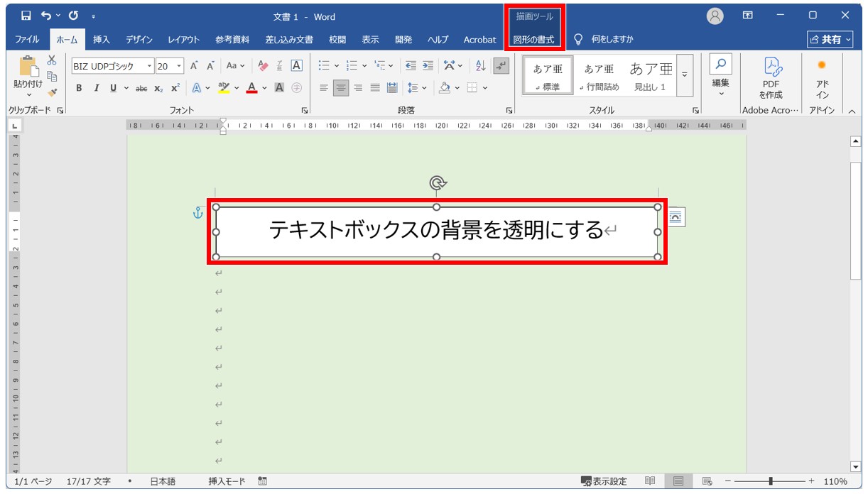Decrease indent in paragraph group
This screenshot has height=494, width=868.
(x=411, y=66)
